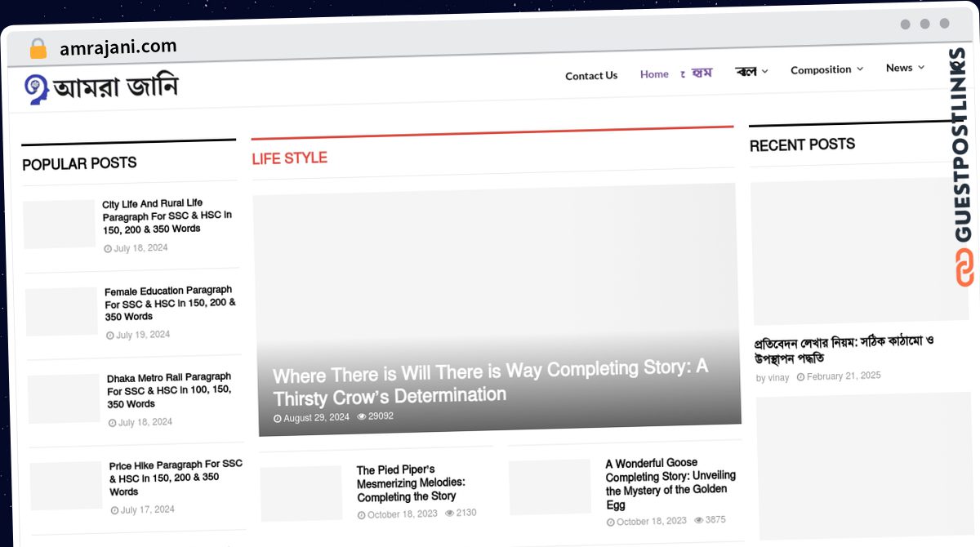
Task: Go to the Home menu item
Action: (654, 73)
